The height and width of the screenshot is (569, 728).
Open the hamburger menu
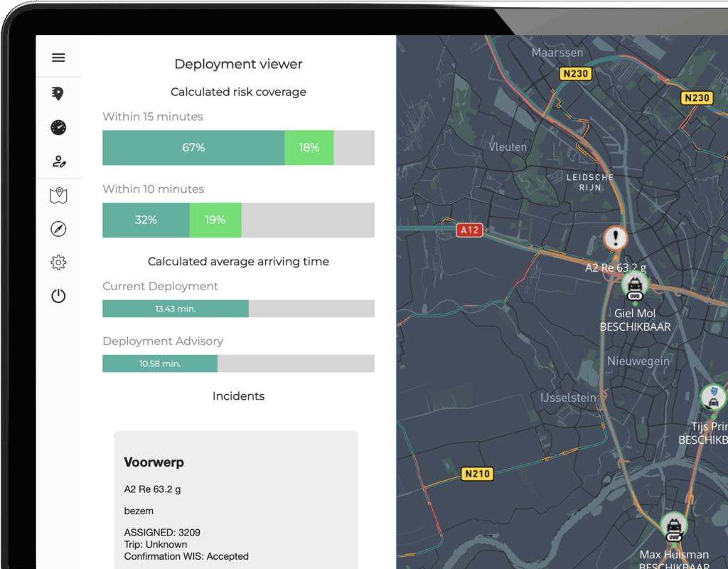(x=58, y=58)
